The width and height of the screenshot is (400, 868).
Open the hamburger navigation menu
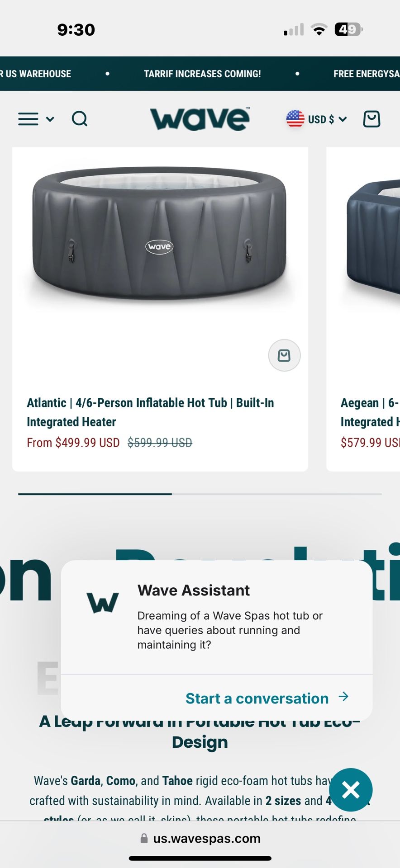coord(28,119)
